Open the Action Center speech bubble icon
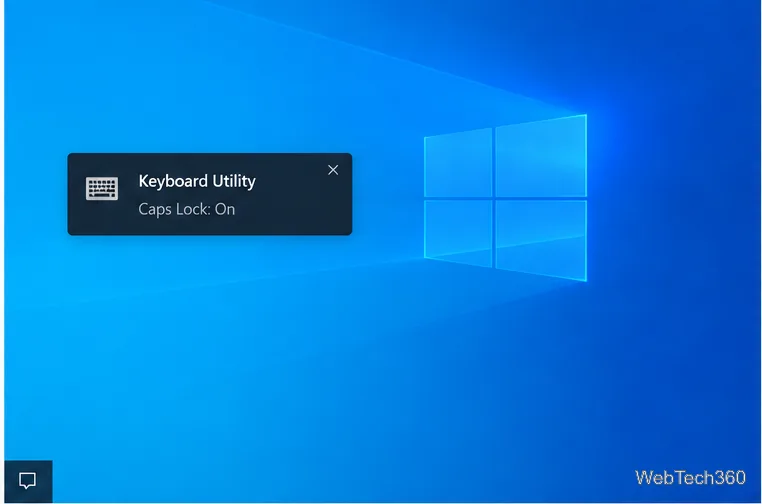The width and height of the screenshot is (762, 504). point(28,481)
